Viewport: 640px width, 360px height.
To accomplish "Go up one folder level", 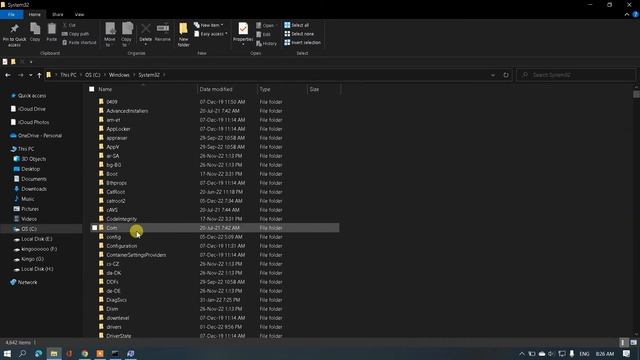I will tap(39, 75).
